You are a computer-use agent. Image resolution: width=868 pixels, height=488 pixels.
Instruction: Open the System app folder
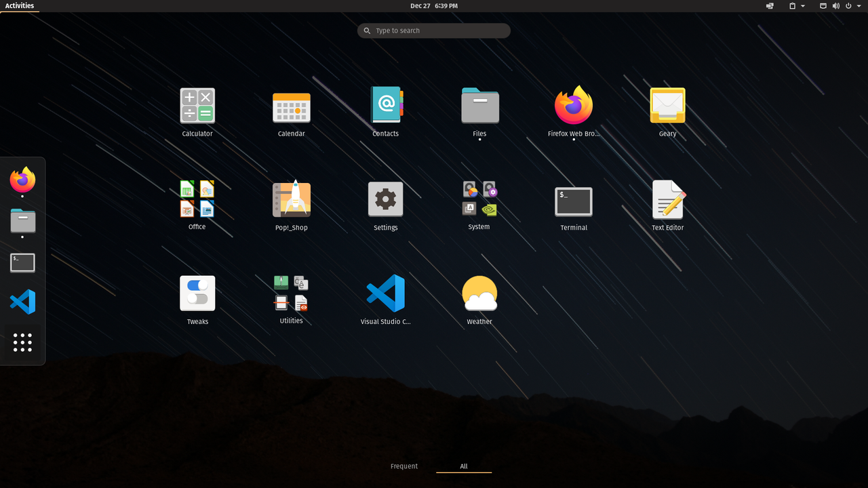(480, 199)
